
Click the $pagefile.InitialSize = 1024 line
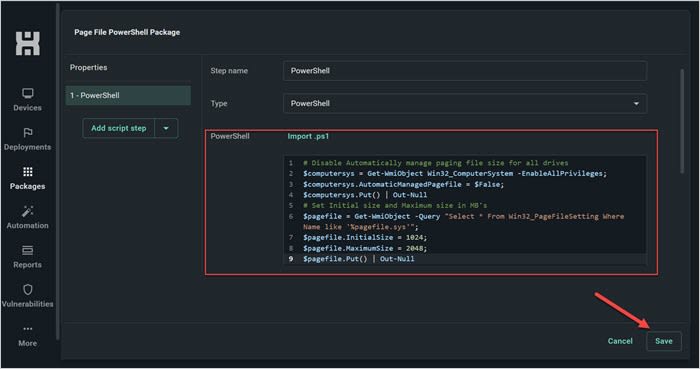[x=365, y=237]
